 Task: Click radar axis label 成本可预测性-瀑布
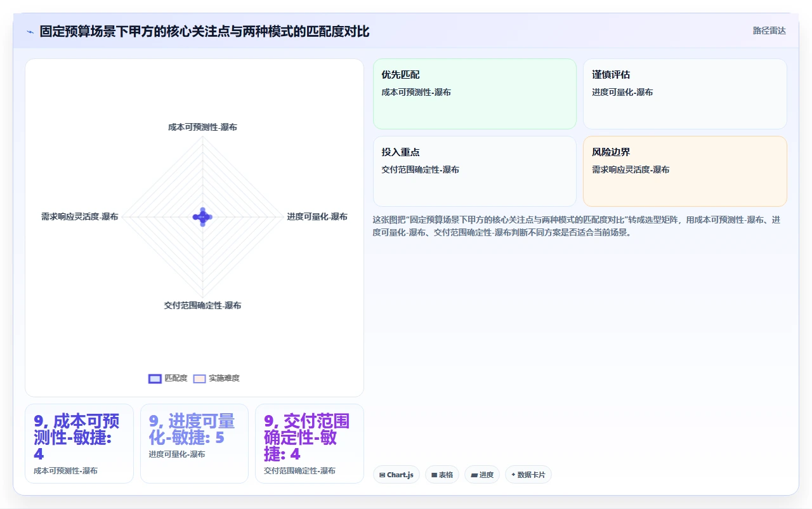point(202,127)
